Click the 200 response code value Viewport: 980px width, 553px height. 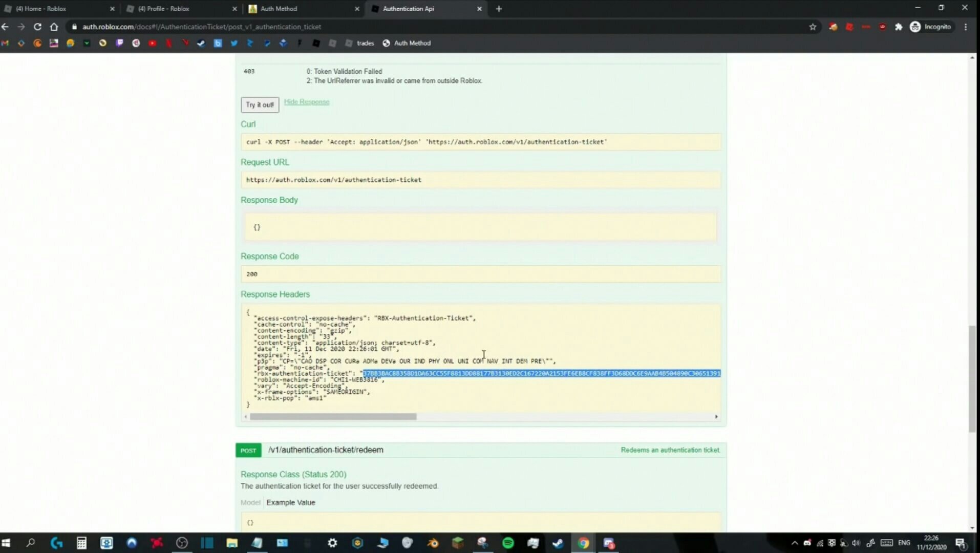251,274
